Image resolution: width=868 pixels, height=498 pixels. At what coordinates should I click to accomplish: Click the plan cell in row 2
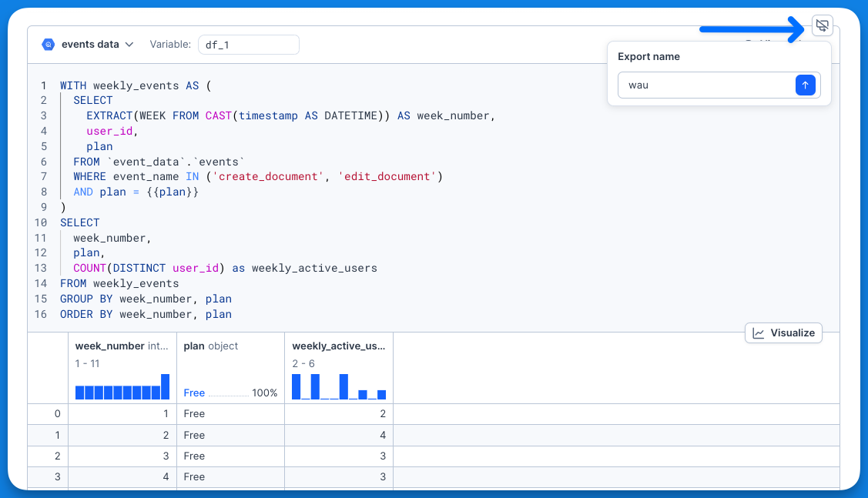[x=230, y=456]
